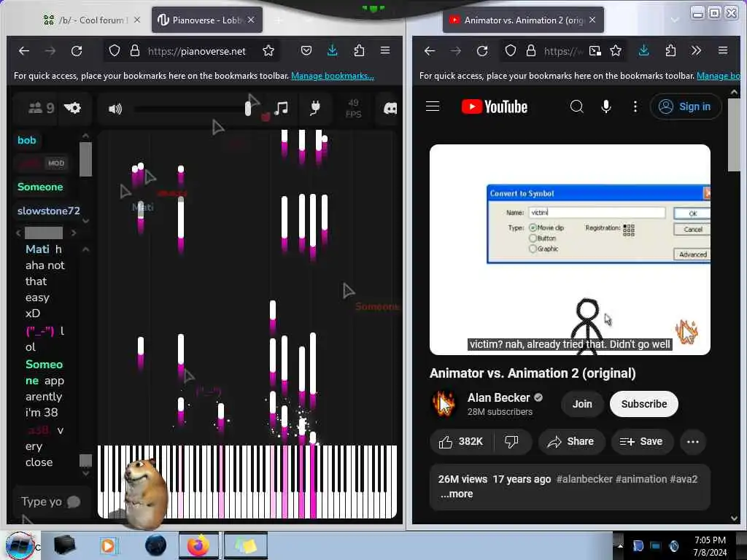Open tracking shield in left browser
The width and height of the screenshot is (747, 560).
pos(115,50)
